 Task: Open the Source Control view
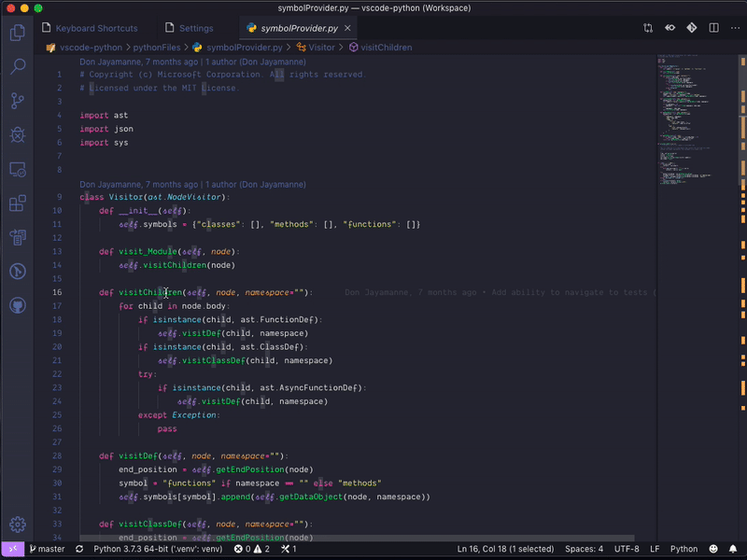pos(17,100)
